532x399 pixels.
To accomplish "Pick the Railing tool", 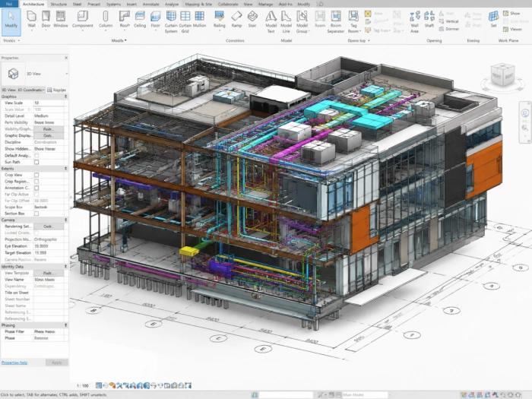I will [x=219, y=19].
